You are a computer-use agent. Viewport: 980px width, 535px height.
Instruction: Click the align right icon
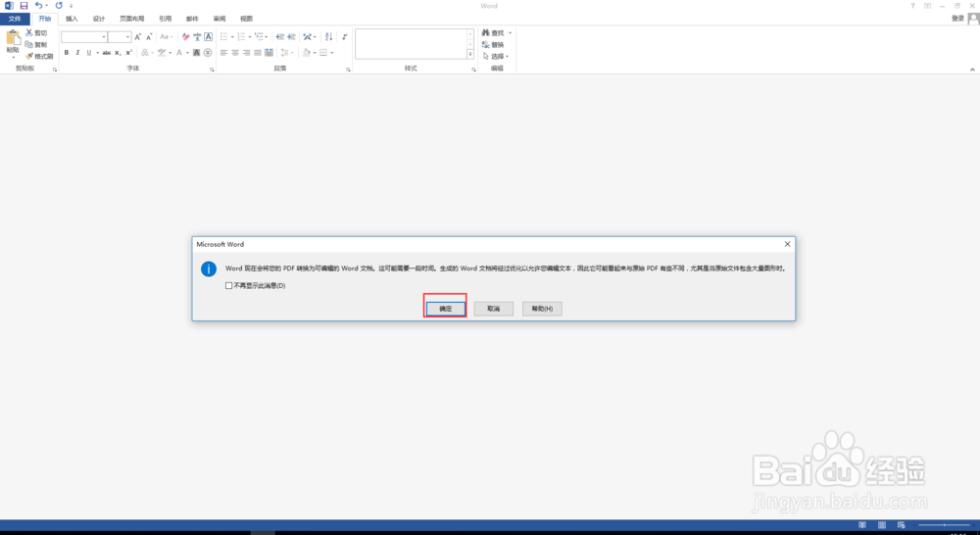[x=246, y=53]
